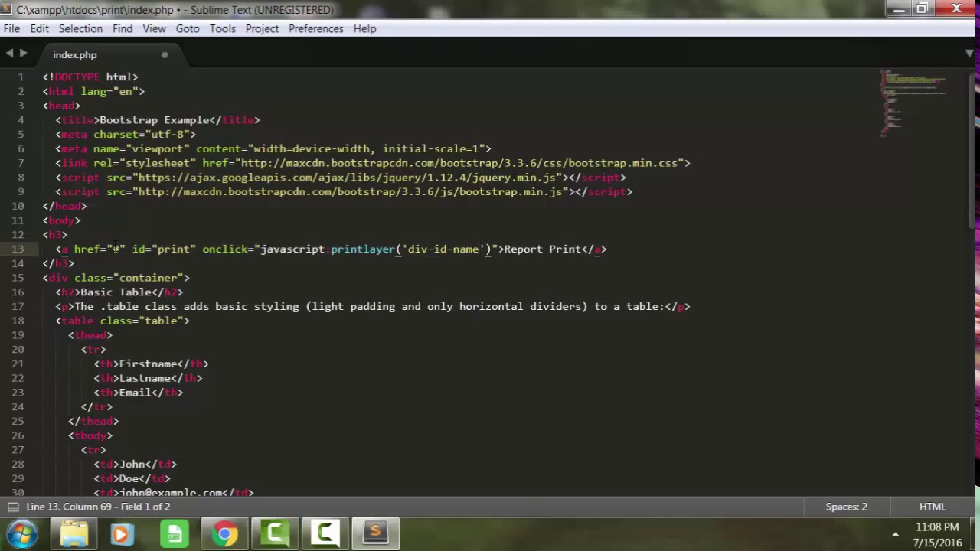Open the white Camtasia Recorder taskbar icon
The image size is (980, 551).
tap(325, 533)
